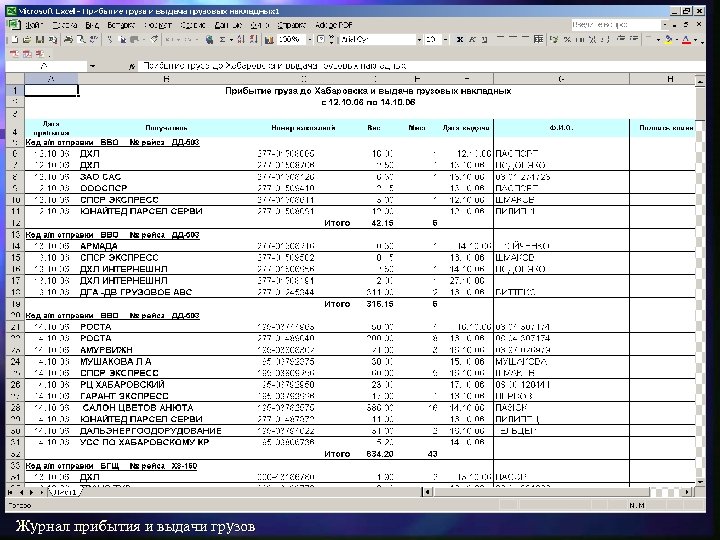Click the help question input box
Viewport: 720px width, 540px height.
(x=616, y=25)
